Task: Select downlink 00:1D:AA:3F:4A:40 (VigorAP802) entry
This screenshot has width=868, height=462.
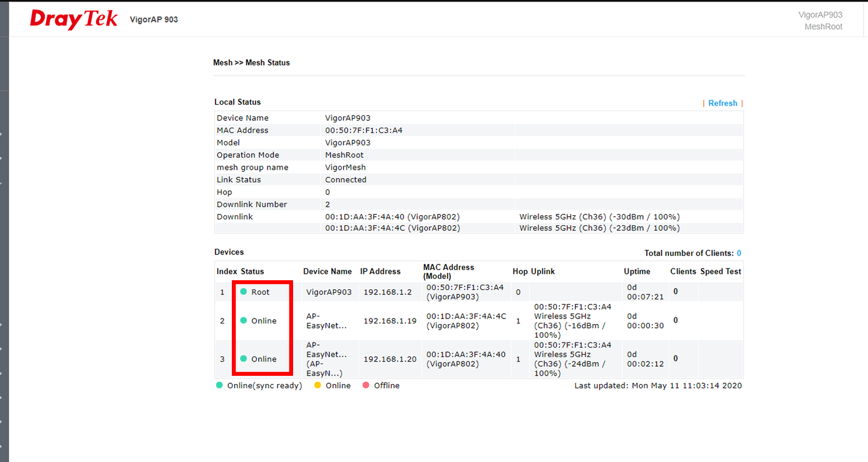Action: [392, 217]
